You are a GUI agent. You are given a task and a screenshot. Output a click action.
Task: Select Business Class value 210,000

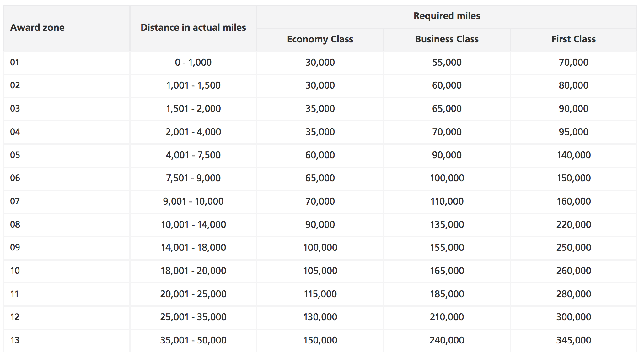pos(447,317)
